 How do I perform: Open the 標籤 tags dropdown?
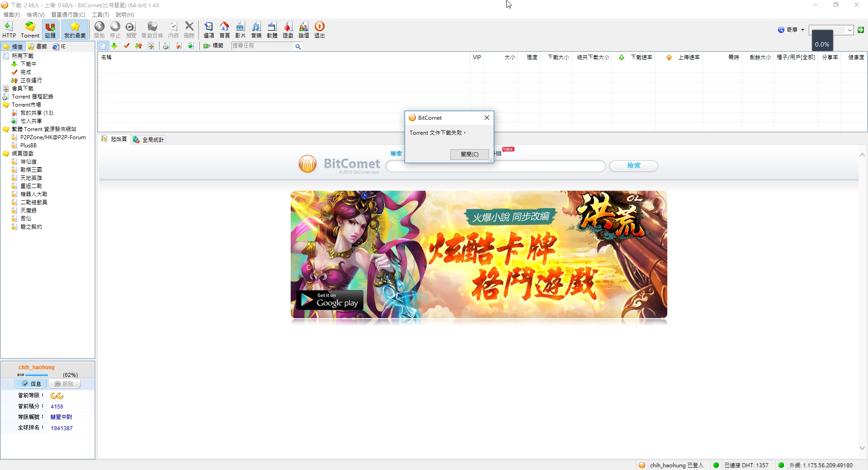(213, 46)
